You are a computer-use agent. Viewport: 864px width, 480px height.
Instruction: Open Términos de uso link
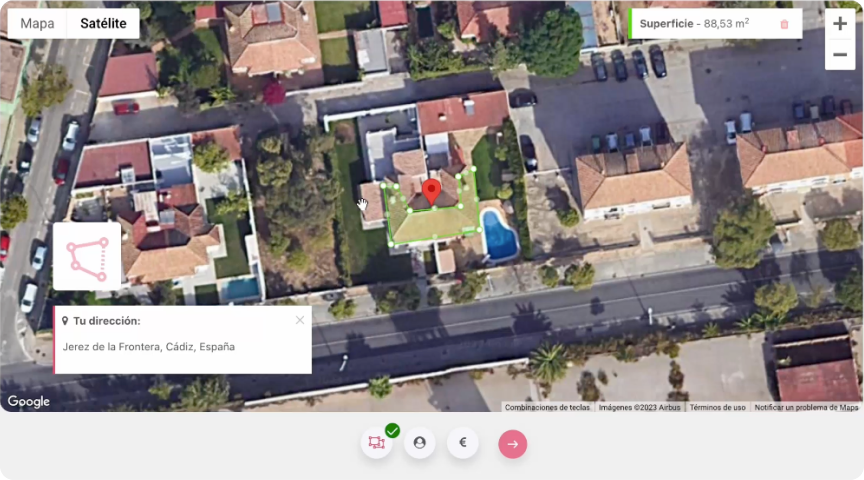[717, 407]
